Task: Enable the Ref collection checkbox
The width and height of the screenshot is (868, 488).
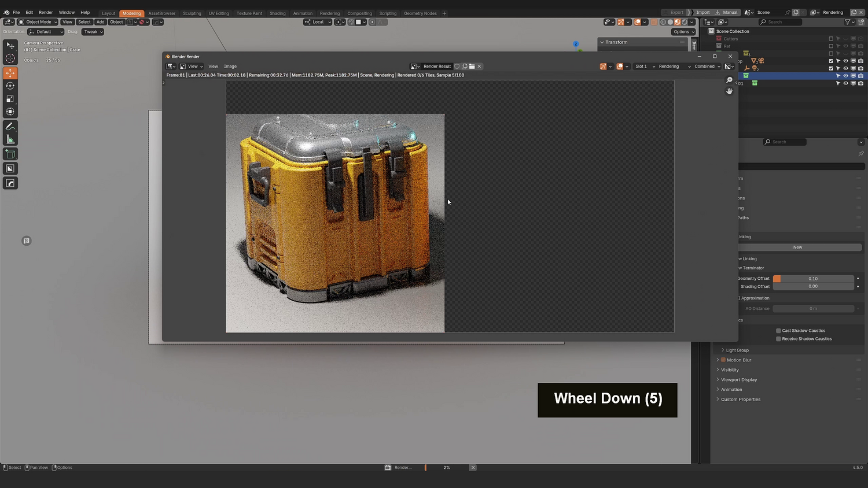Action: point(831,46)
